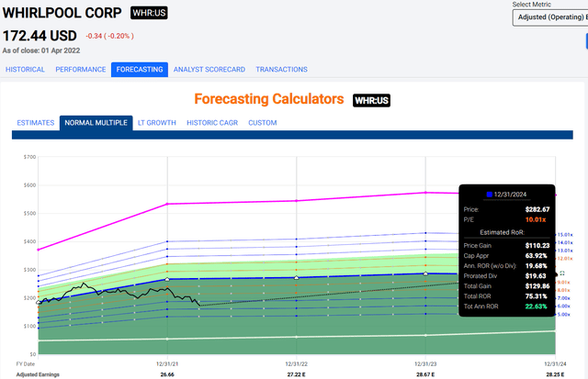Click the 13.01x multiple label
Viewport: 588px width, 379px height.
pyautogui.click(x=565, y=251)
